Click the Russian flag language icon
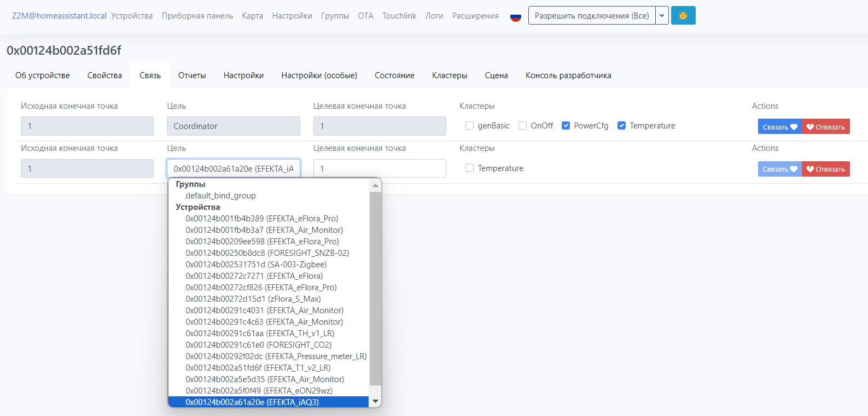This screenshot has height=416, width=868. [x=515, y=16]
